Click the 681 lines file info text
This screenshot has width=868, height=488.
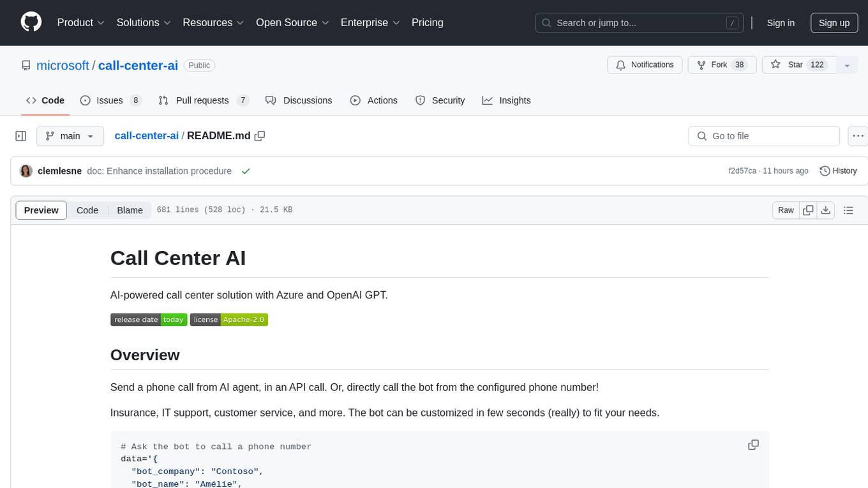[x=224, y=210]
